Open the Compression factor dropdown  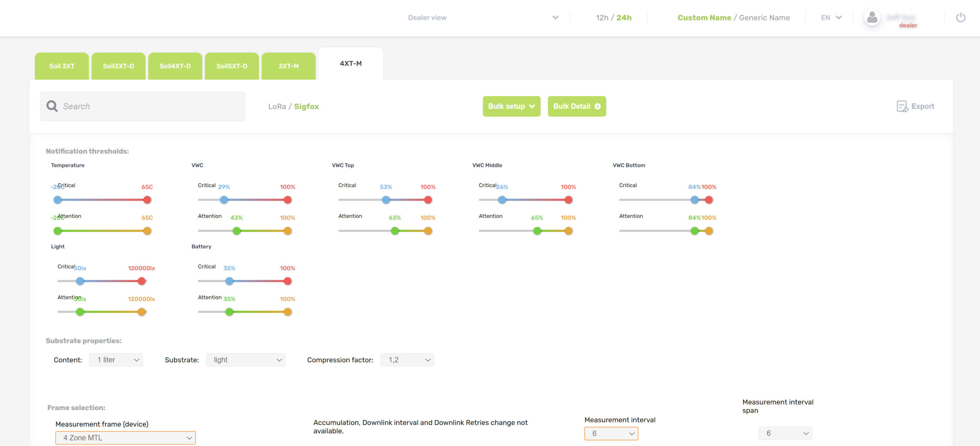coord(407,360)
